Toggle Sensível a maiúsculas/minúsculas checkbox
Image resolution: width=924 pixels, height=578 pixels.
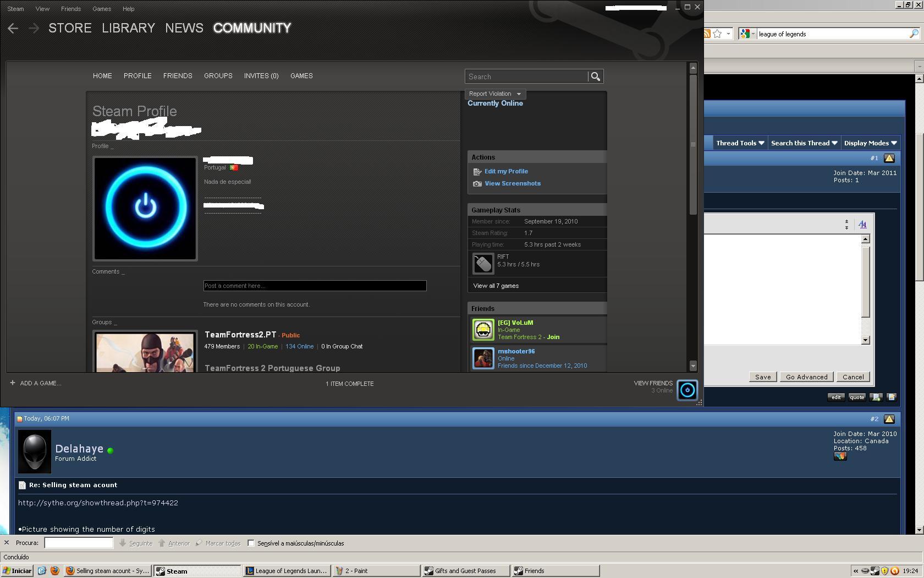(251, 543)
